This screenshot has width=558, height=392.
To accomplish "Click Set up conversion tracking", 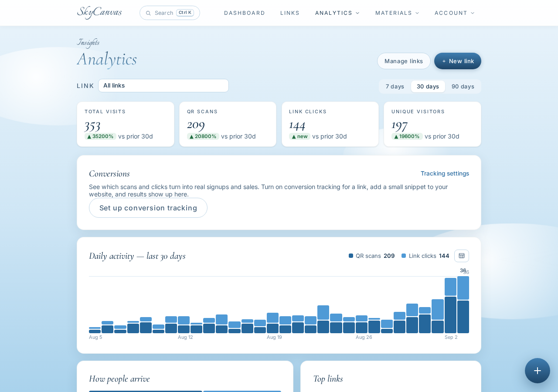I will click(148, 208).
